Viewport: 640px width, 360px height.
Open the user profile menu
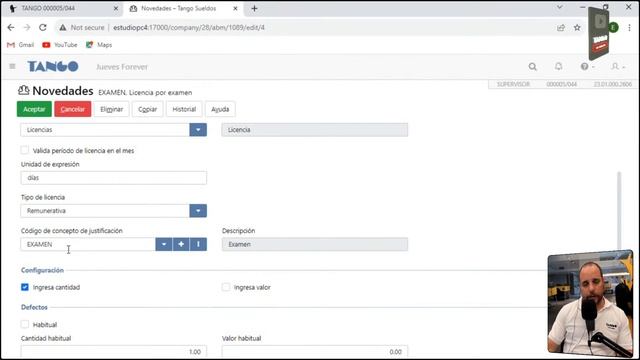(617, 67)
